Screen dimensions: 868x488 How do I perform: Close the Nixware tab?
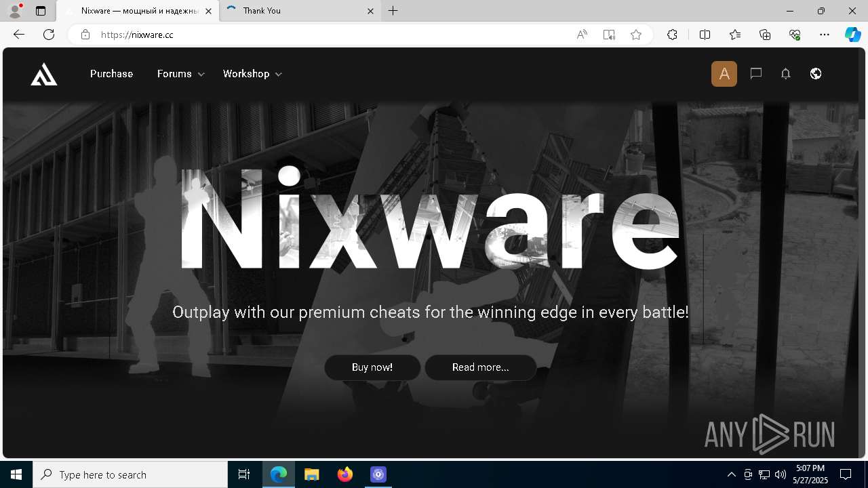pos(208,11)
